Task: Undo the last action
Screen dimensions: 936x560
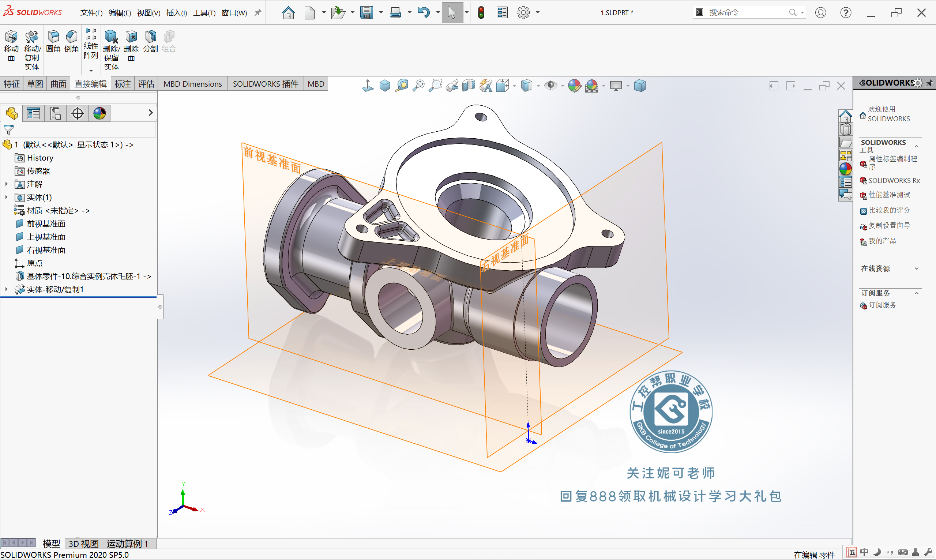Action: (x=424, y=12)
